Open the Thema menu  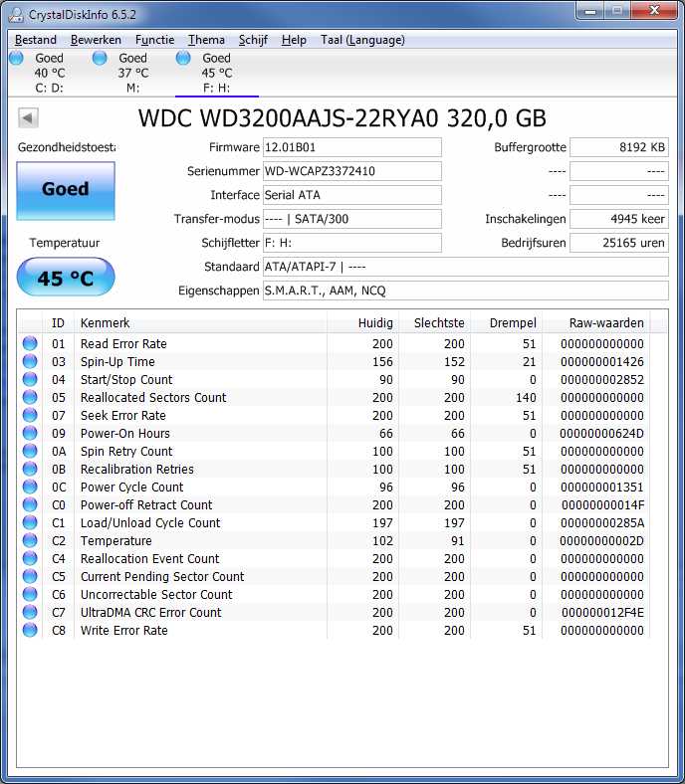206,40
